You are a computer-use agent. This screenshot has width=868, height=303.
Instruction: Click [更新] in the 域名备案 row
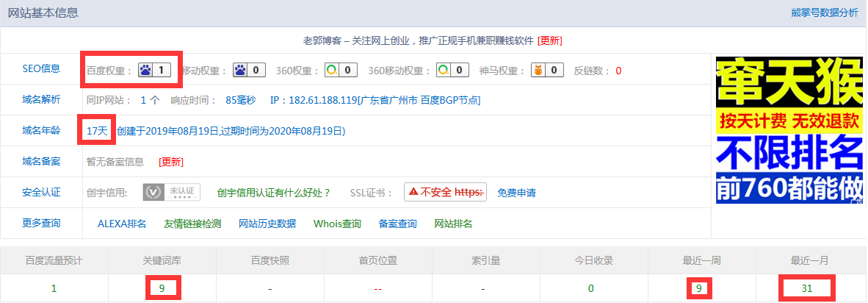coord(171,163)
